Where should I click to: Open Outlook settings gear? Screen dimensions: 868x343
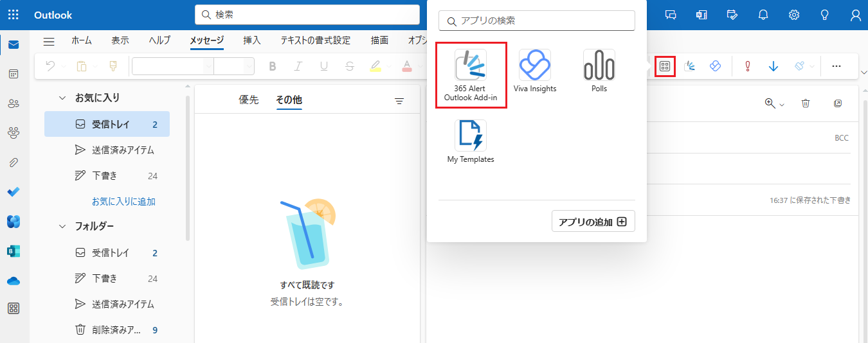point(794,15)
